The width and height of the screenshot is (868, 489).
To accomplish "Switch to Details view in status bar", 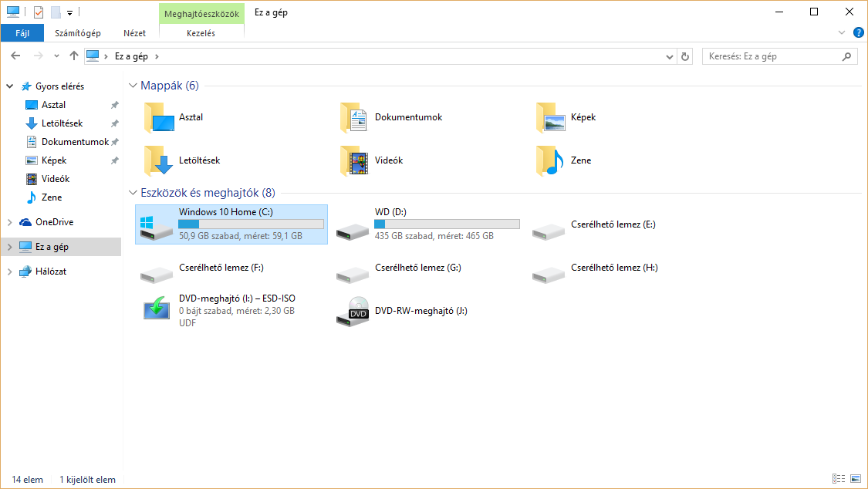I will (x=839, y=478).
